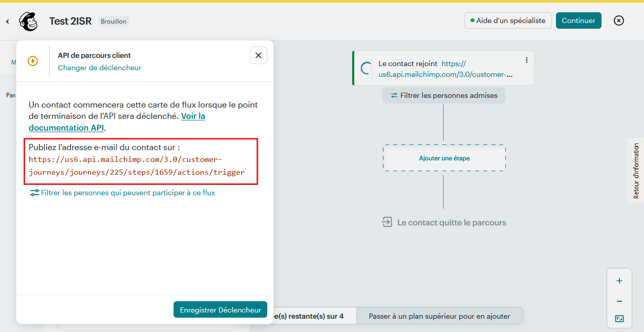Zoom in on the journey canvas

pos(619,281)
